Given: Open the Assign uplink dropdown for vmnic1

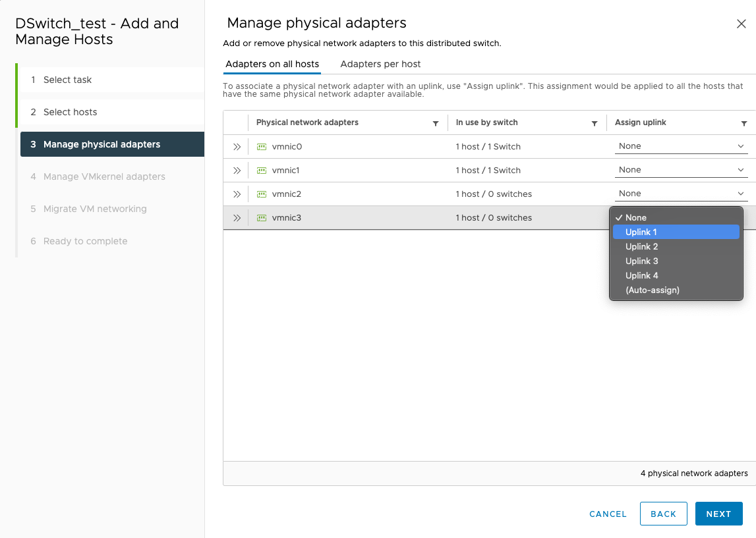Looking at the screenshot, I should (681, 169).
